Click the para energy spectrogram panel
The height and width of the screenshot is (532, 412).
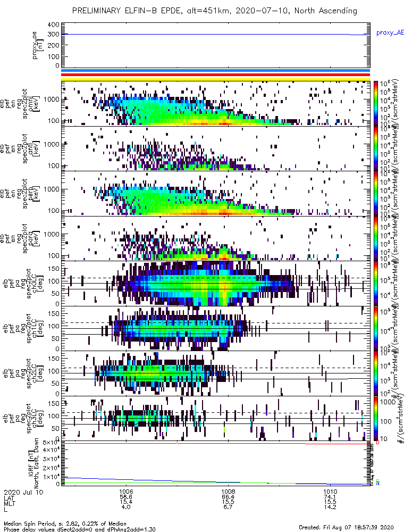click(215, 238)
